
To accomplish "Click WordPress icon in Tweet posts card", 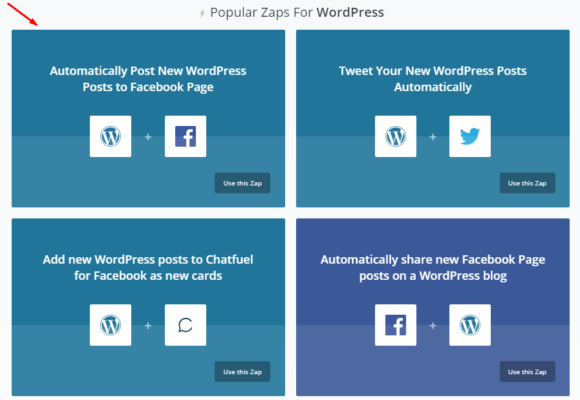I will 395,136.
